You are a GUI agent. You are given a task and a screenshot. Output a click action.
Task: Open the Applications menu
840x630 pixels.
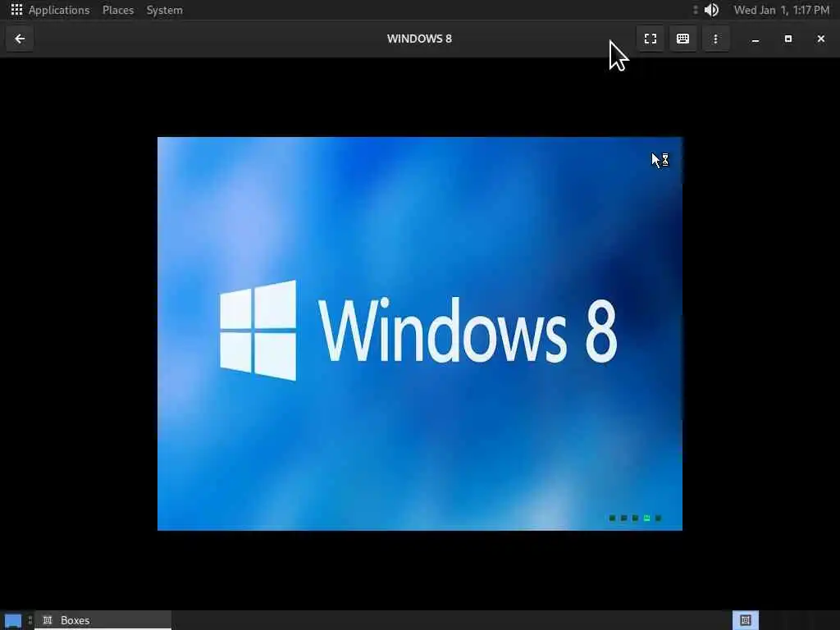point(59,10)
